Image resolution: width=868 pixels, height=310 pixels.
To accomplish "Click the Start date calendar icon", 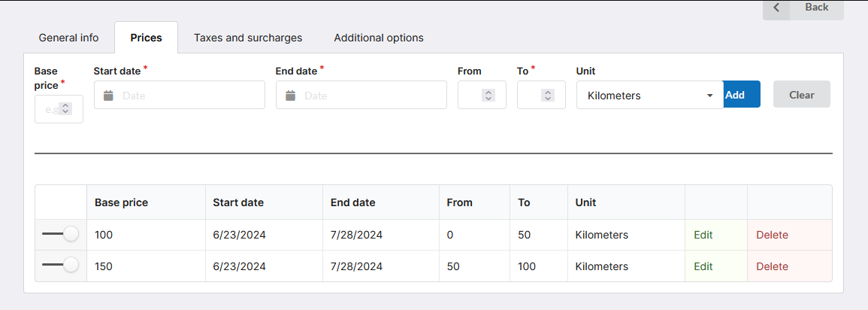I will (x=108, y=96).
